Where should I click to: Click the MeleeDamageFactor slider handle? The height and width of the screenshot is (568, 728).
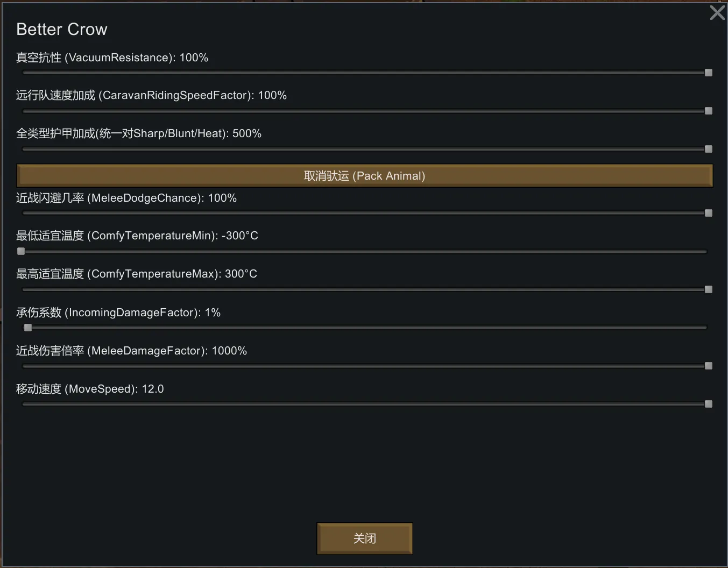pos(709,366)
